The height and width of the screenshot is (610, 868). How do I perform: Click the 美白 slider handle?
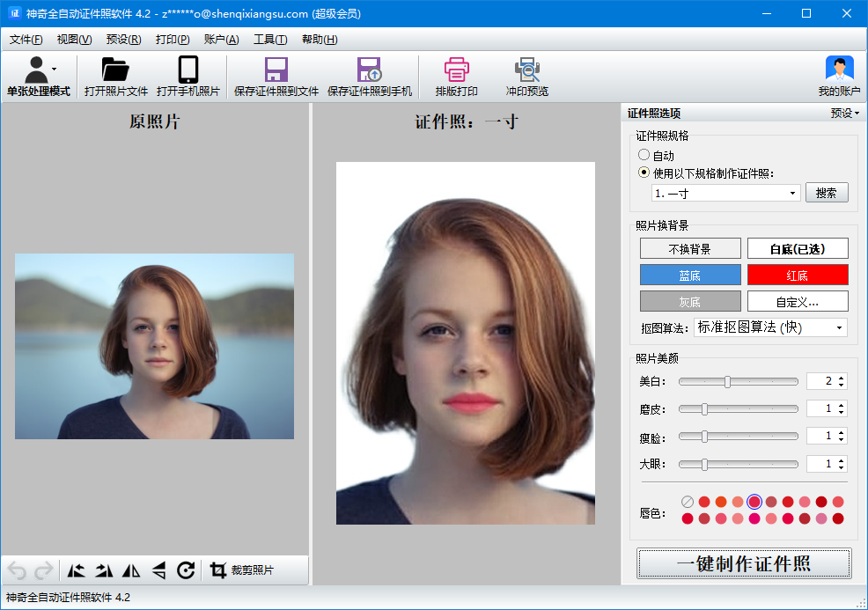(x=727, y=381)
